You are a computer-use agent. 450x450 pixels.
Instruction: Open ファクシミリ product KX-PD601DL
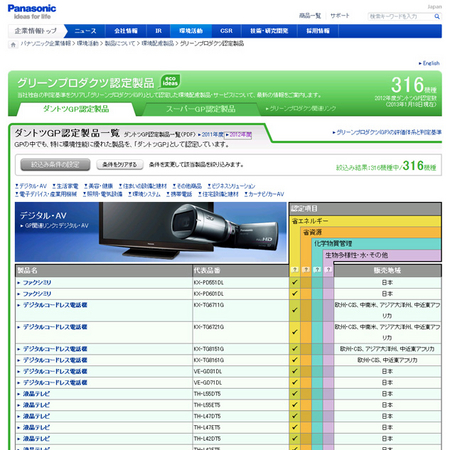tap(37, 294)
